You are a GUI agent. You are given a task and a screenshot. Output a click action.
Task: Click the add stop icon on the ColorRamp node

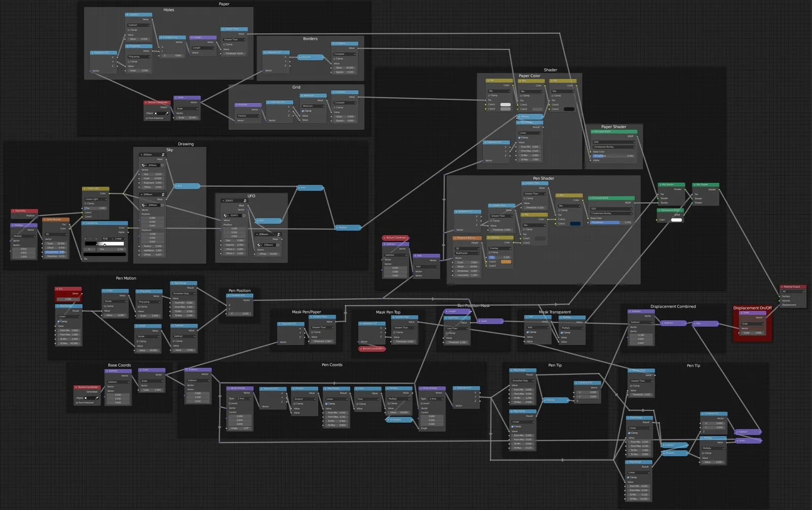pyautogui.click(x=85, y=239)
